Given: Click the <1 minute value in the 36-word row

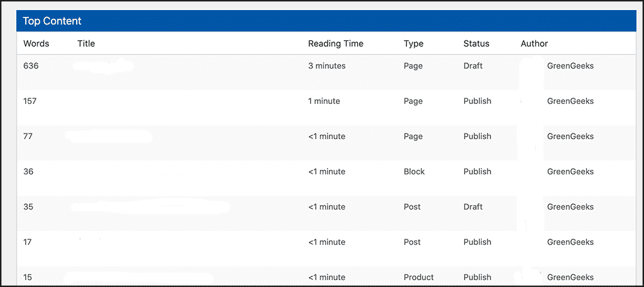Looking at the screenshot, I should (326, 171).
